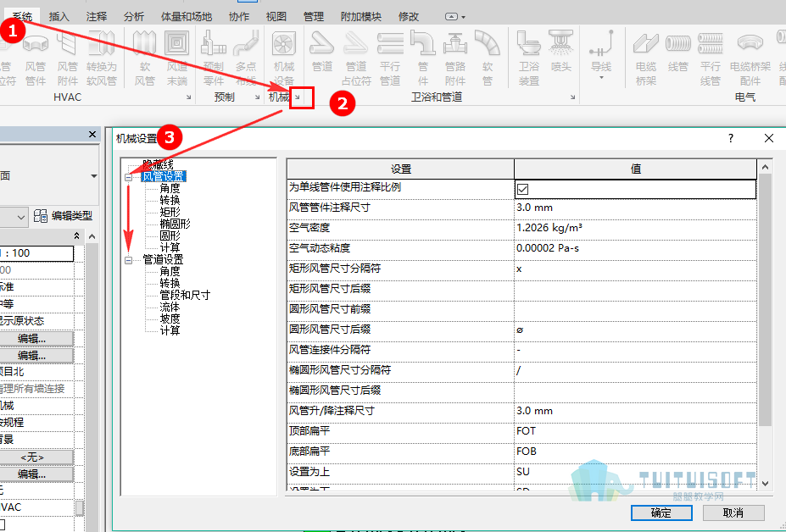This screenshot has height=532, width=786.
Task: Open the 导线 tool dropdown arrow
Action: [601, 78]
